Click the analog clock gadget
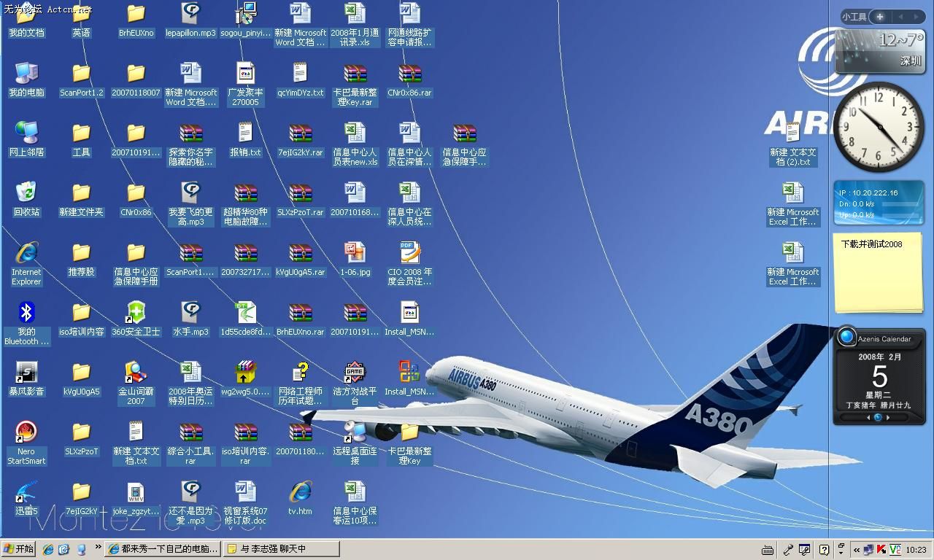 pos(879,127)
